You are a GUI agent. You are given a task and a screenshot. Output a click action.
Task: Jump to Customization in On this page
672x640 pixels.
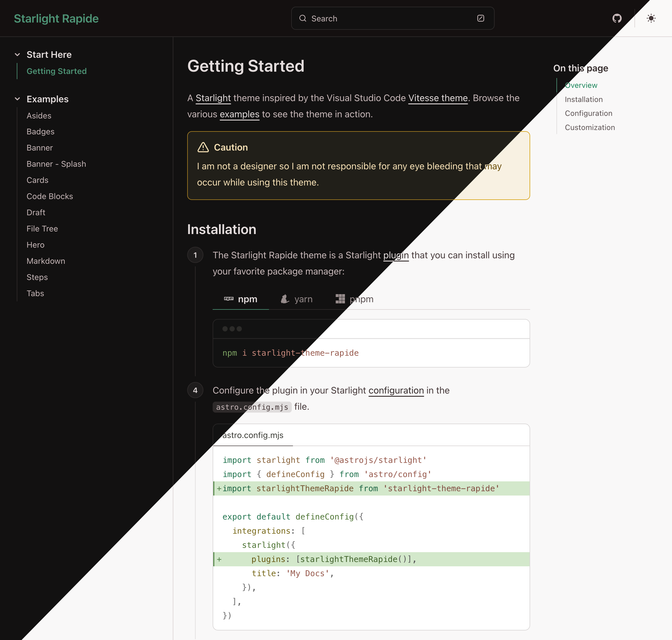pos(590,127)
